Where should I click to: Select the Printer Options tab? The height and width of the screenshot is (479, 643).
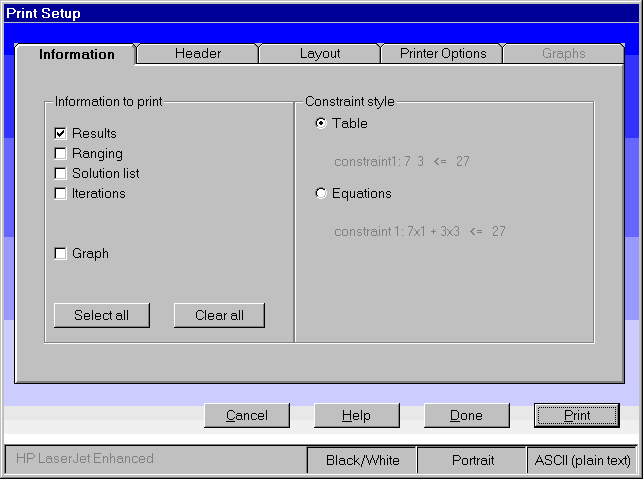(x=442, y=54)
